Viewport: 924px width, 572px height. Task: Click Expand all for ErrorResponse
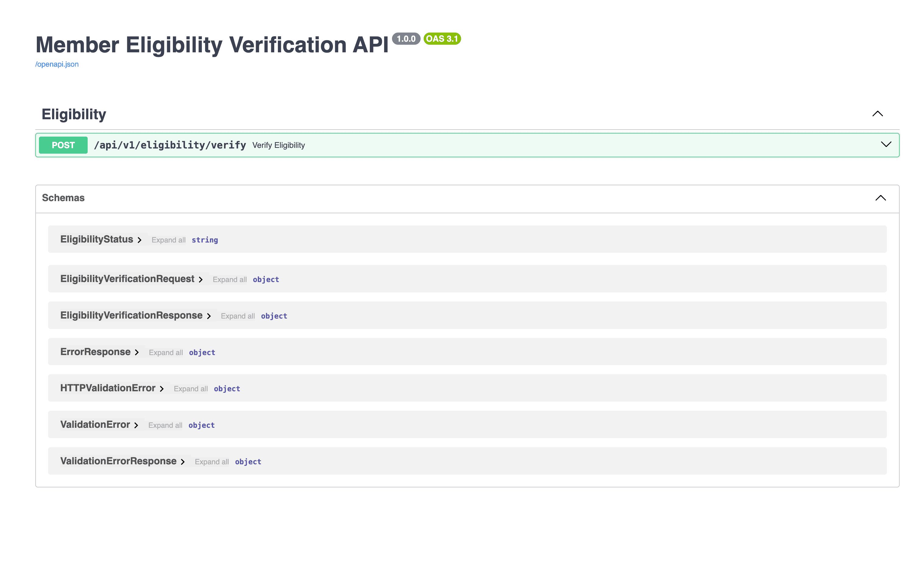tap(166, 353)
